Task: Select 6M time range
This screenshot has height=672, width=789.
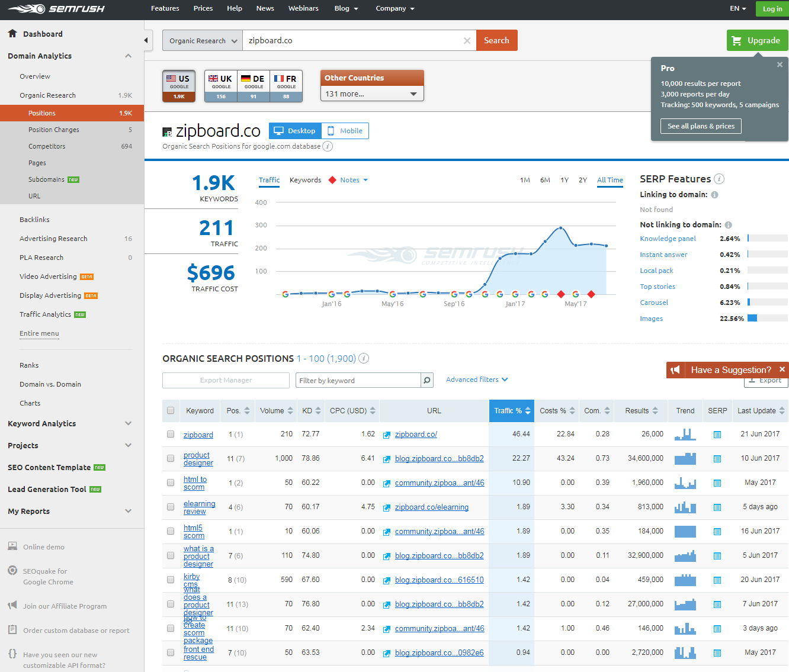Action: tap(545, 180)
